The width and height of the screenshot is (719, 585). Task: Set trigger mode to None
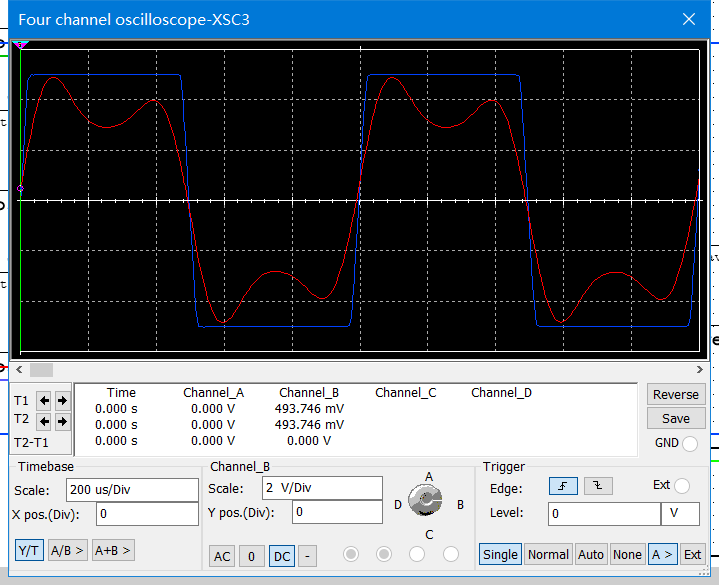(627, 554)
